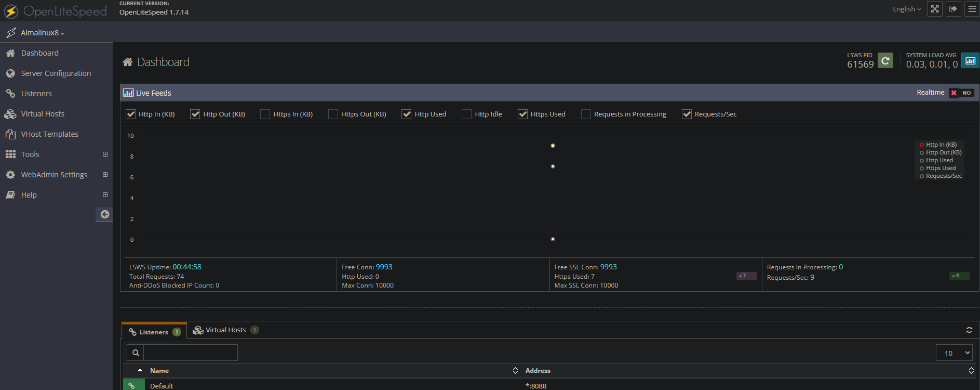Open Dashboard in sidebar menu
980x390 pixels.
(40, 53)
